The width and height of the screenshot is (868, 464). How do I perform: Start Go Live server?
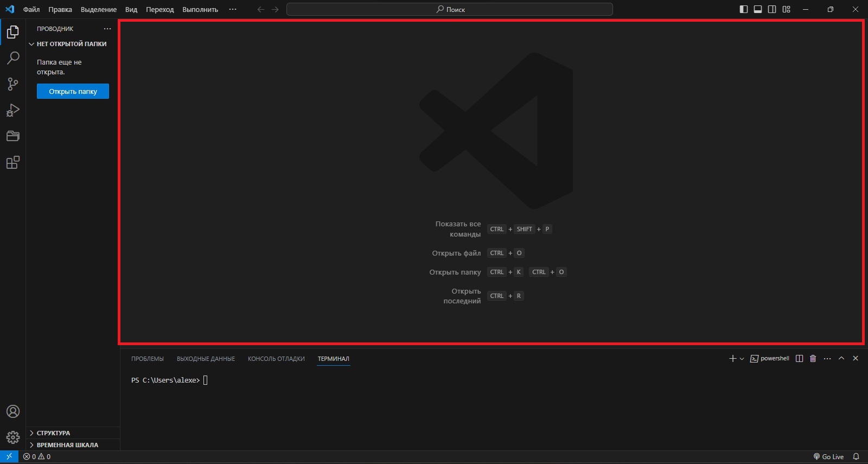(828, 457)
